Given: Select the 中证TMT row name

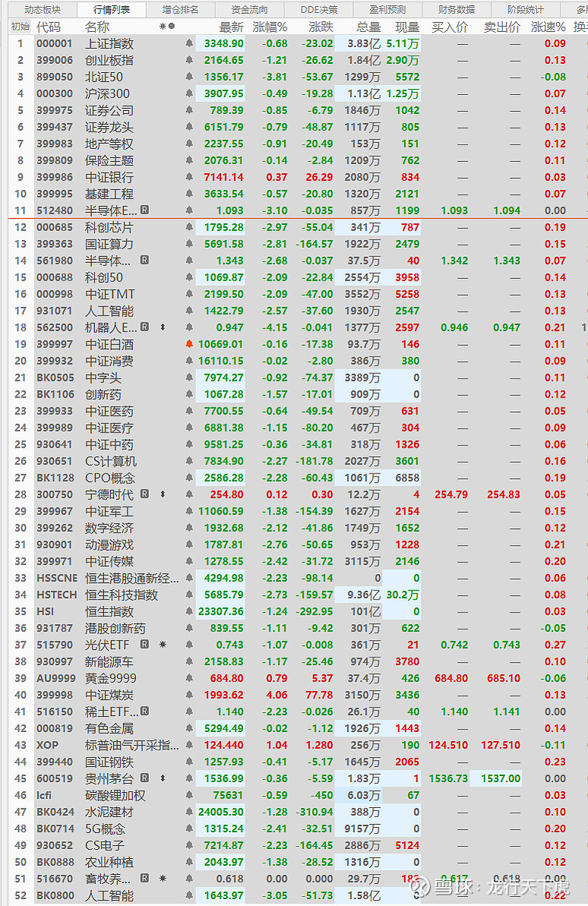Looking at the screenshot, I should click(109, 295).
